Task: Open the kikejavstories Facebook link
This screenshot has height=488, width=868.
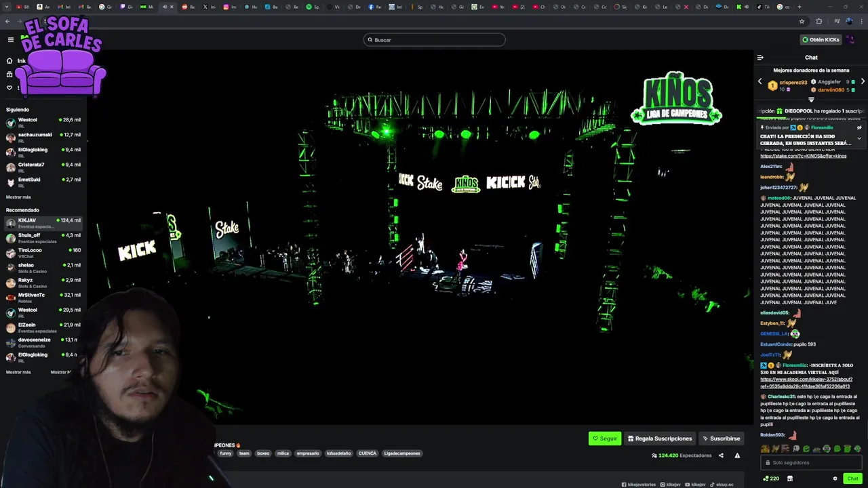Action: coord(639,485)
